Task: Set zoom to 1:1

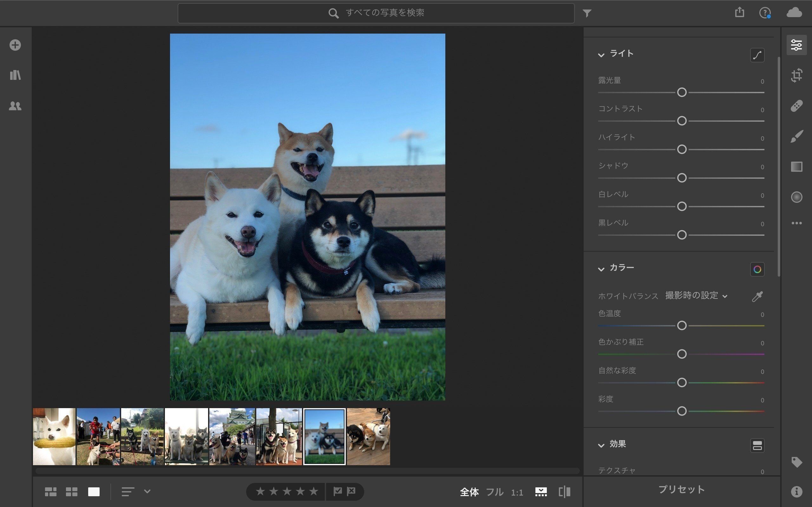Action: point(517,492)
